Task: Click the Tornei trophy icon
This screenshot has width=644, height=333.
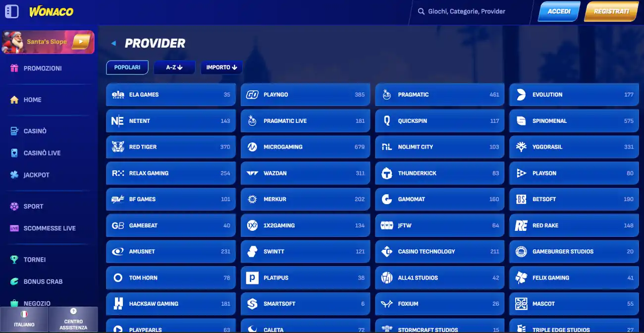Action: 14,260
